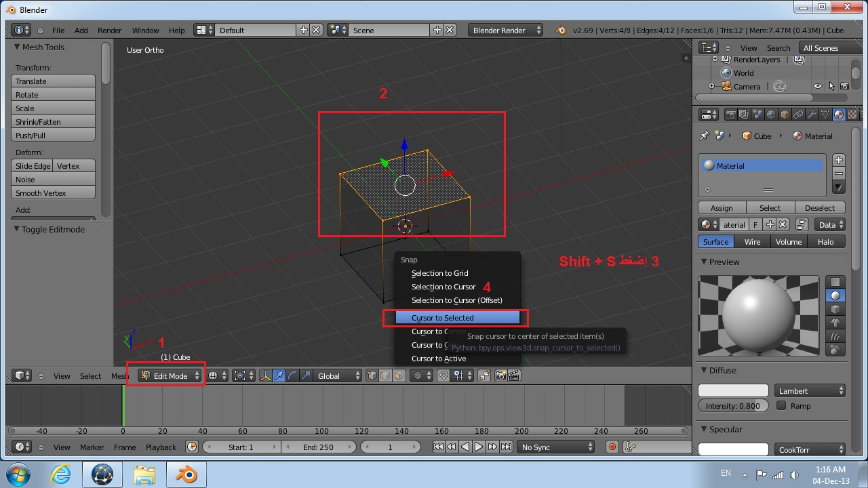Select the Volume material type
Screen dimensions: 868x488
point(789,241)
